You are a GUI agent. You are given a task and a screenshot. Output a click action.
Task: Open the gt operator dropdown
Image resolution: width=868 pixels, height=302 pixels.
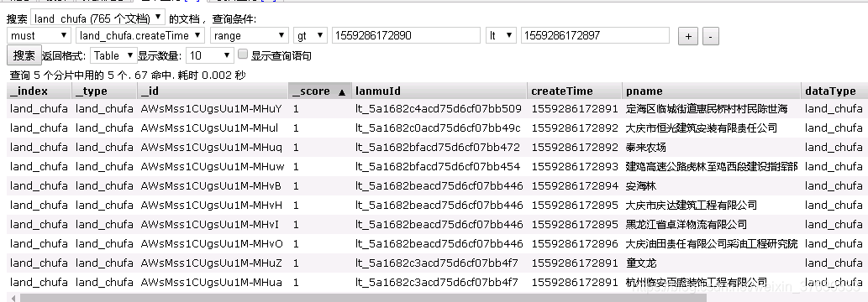[x=310, y=35]
